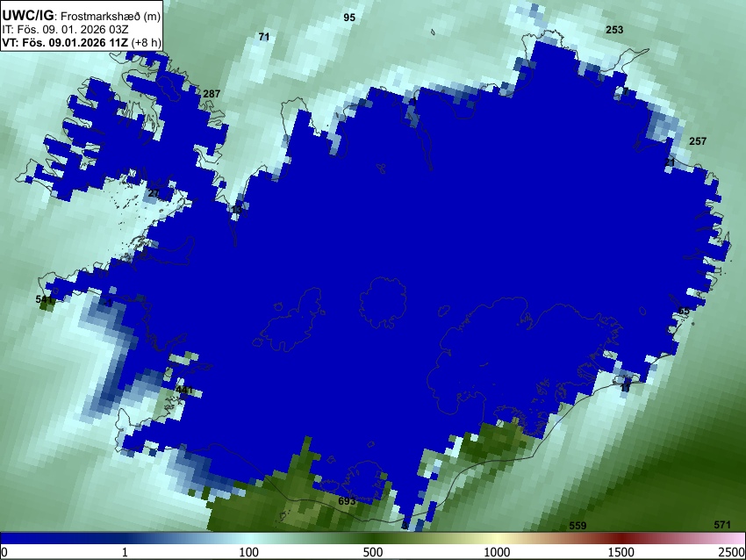Click the map value label '571'
This screenshot has width=746, height=560.
coord(721,525)
